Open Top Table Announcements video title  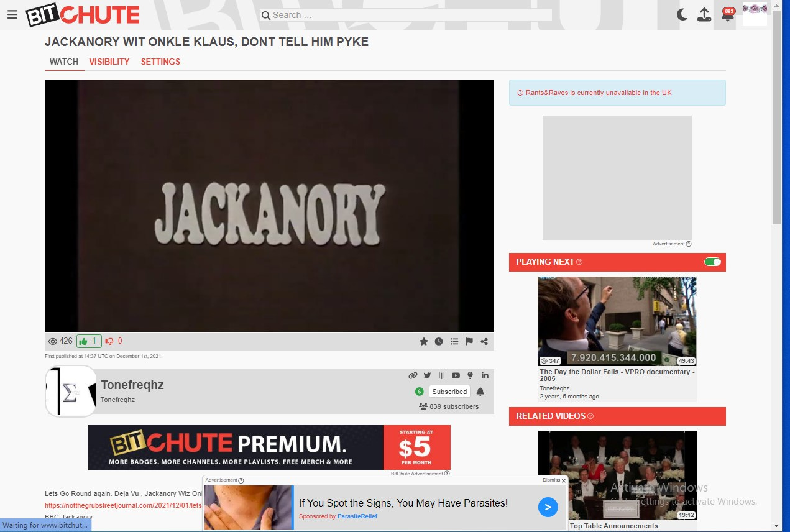[x=613, y=526]
